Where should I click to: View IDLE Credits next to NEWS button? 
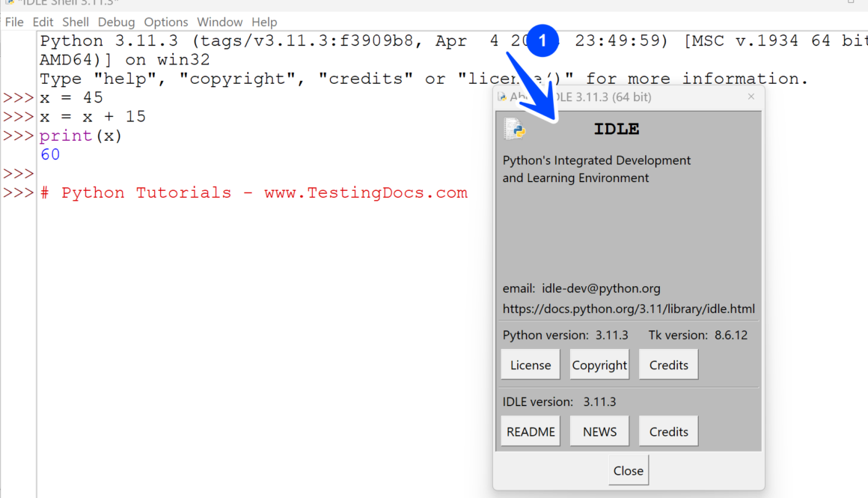[668, 431]
